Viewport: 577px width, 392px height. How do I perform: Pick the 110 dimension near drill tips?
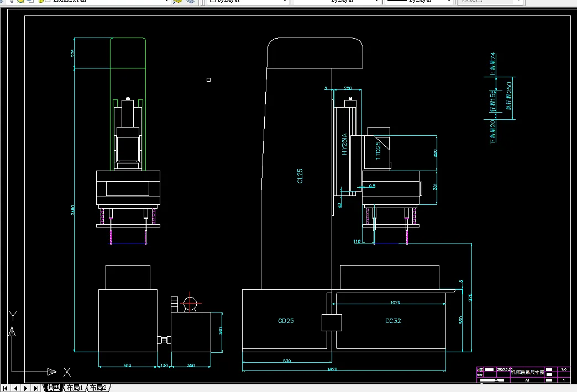click(357, 241)
